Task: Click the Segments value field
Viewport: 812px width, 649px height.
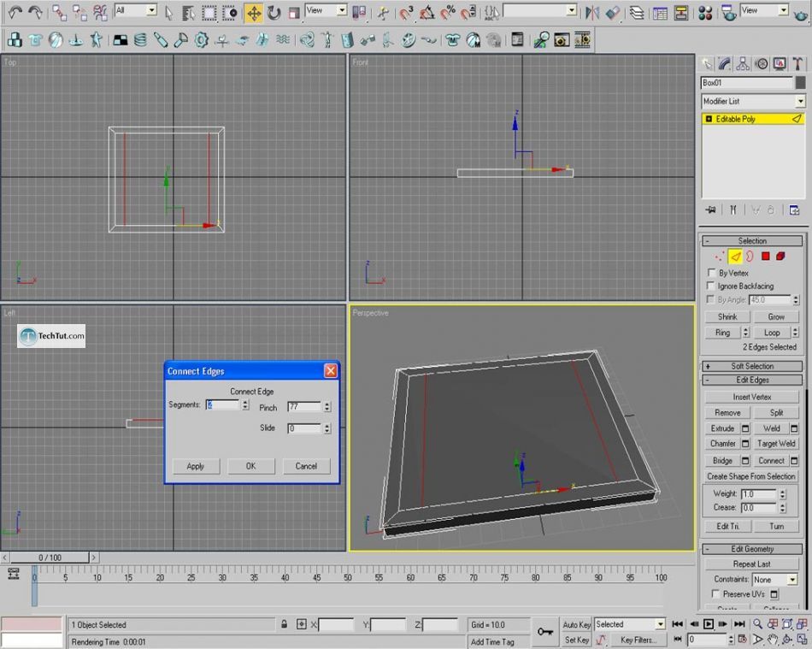Action: (x=224, y=405)
